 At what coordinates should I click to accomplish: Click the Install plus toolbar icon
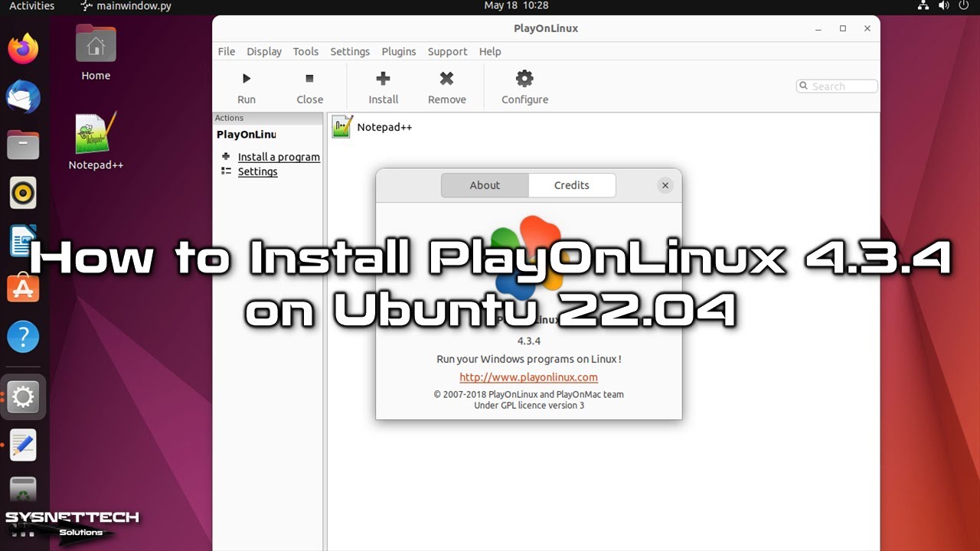[384, 78]
